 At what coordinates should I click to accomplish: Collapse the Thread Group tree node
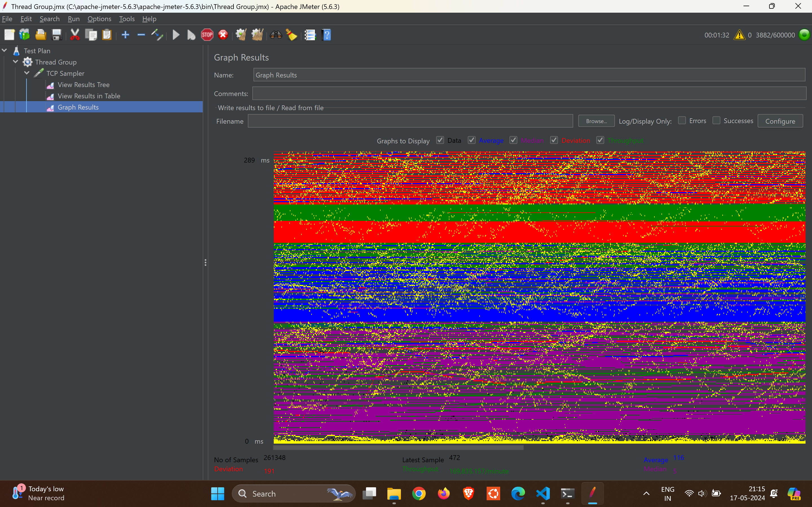(16, 62)
